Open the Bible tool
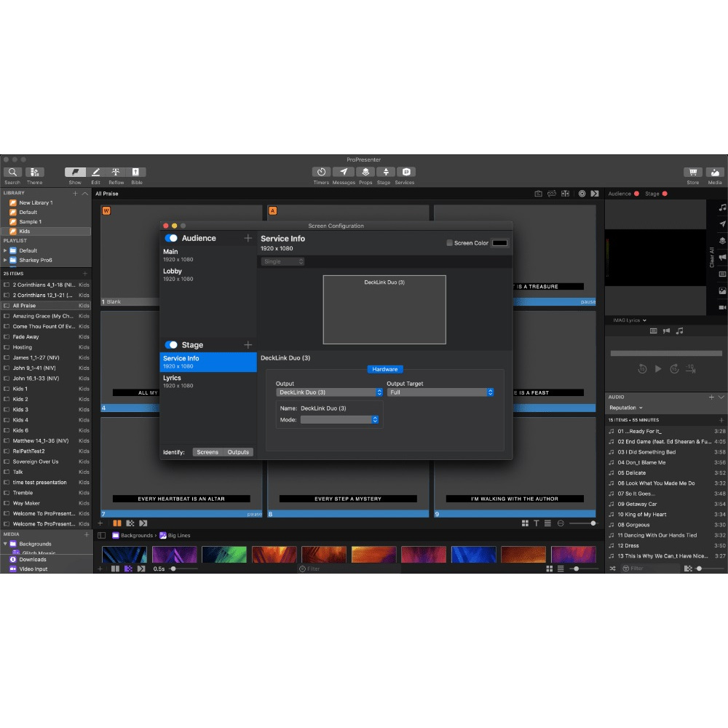728x728 pixels. point(135,173)
